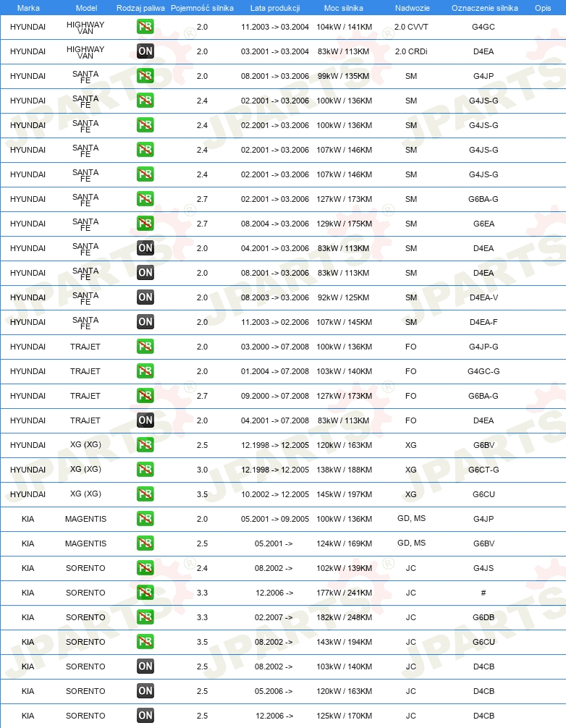The height and width of the screenshot is (728, 566).
Task: Click the '124kW / 169KM' power cell
Action: pos(344,543)
